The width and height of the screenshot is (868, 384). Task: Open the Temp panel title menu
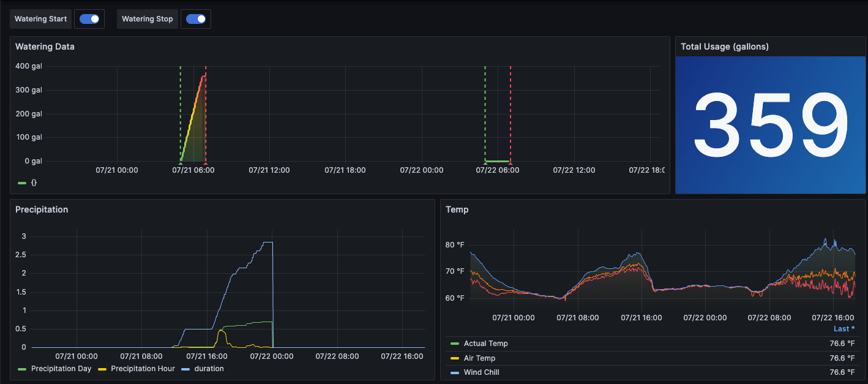point(455,209)
